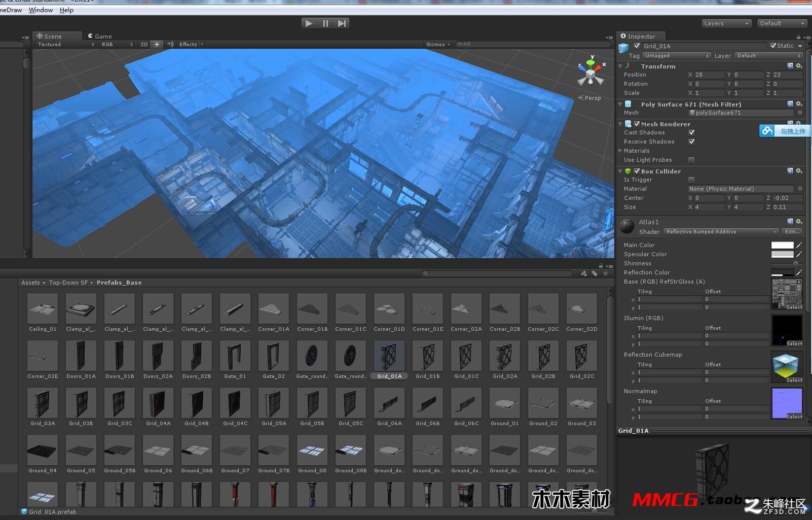Open the Textured draw mode dropdown

(66, 45)
